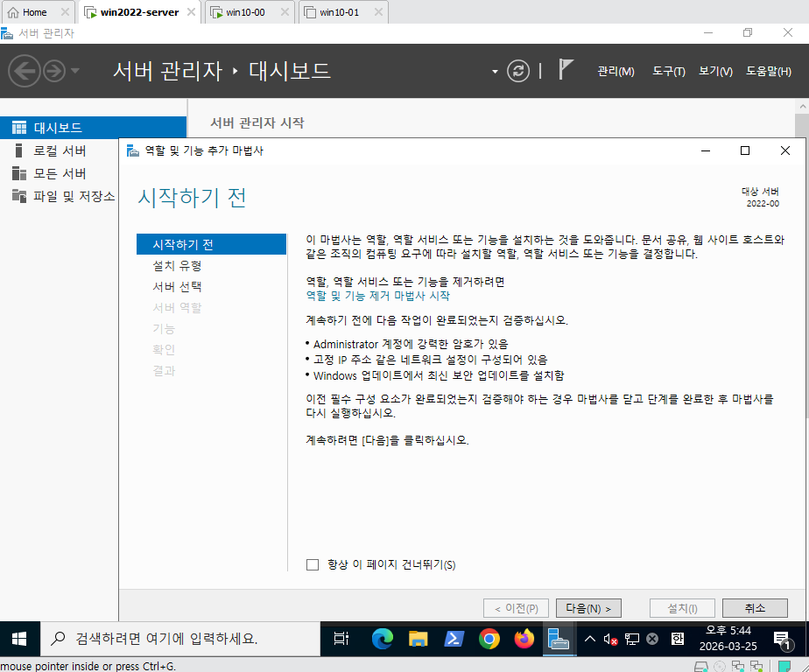Click the Server Manager back arrow button
Image resolution: width=809 pixels, height=672 pixels.
pos(25,71)
